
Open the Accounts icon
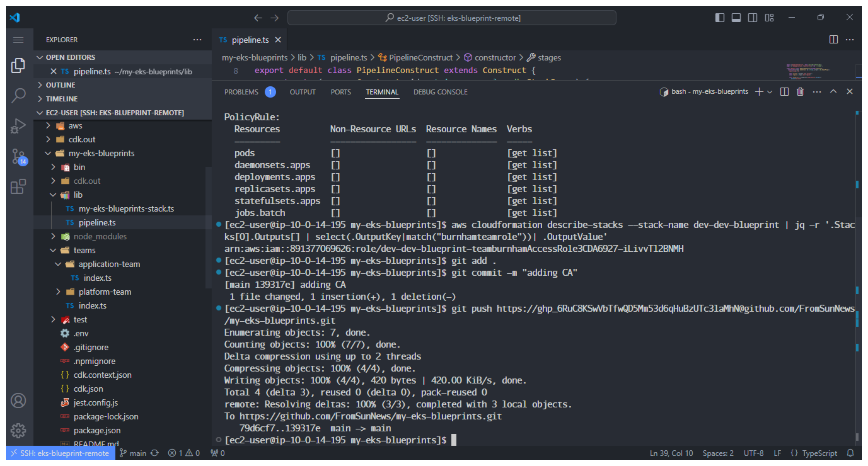click(x=18, y=400)
